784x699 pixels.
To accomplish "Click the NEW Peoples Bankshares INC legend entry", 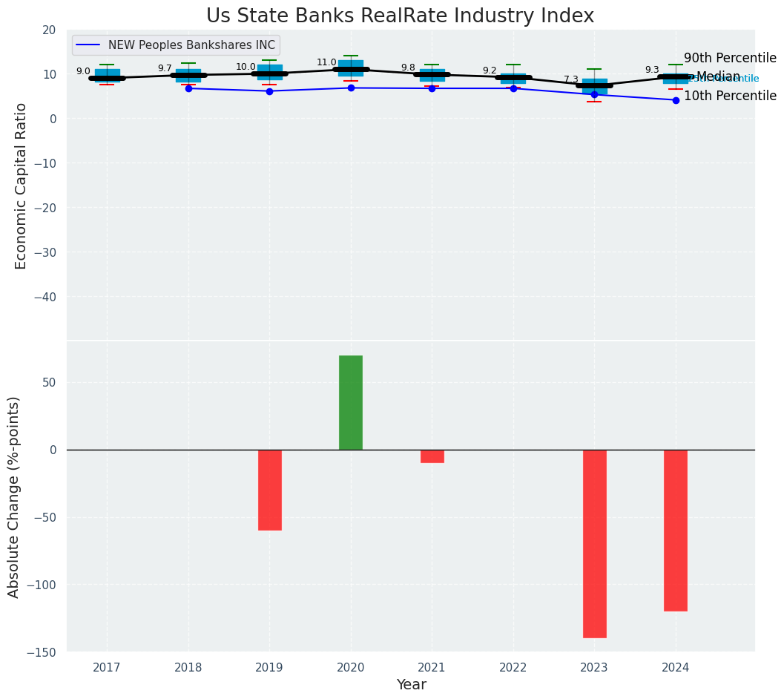I will coord(176,45).
